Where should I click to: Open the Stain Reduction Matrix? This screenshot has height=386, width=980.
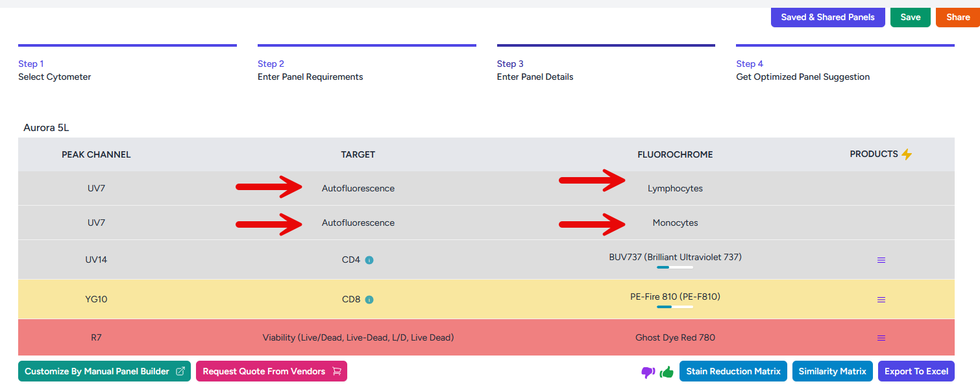point(733,372)
